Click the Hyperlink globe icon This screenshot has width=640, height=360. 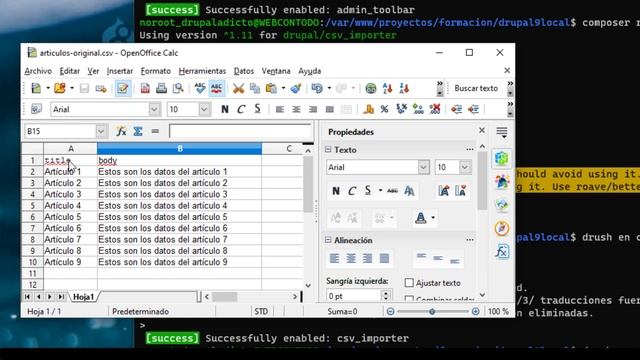tap(371, 88)
